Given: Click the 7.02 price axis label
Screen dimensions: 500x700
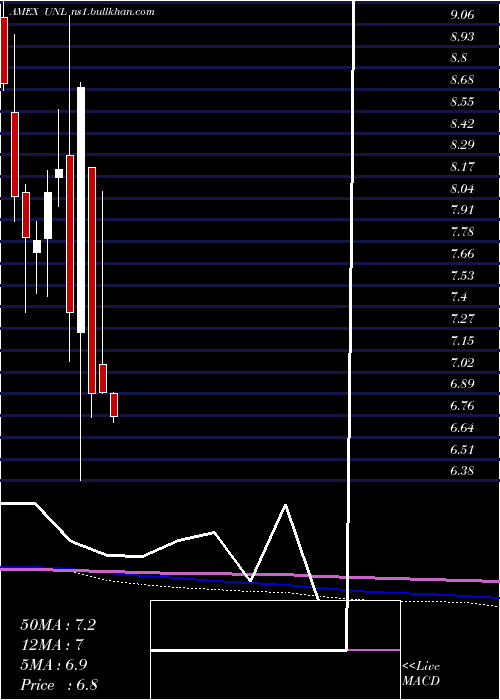Looking at the screenshot, I should (462, 362).
